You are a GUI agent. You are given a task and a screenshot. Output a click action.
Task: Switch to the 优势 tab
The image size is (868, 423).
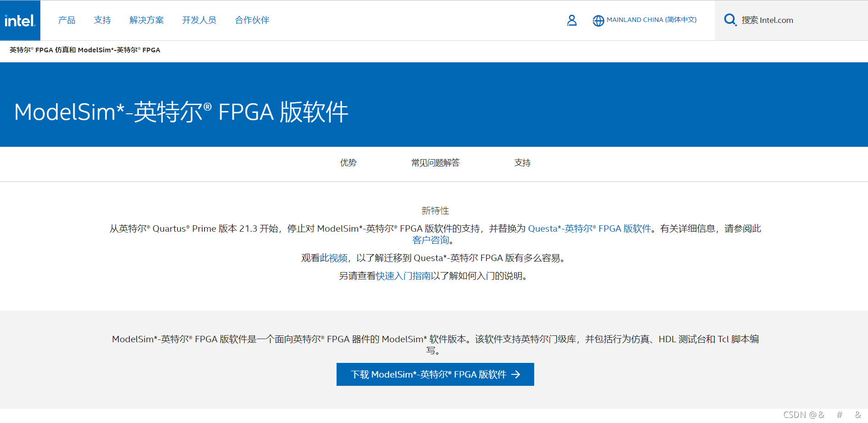point(348,162)
